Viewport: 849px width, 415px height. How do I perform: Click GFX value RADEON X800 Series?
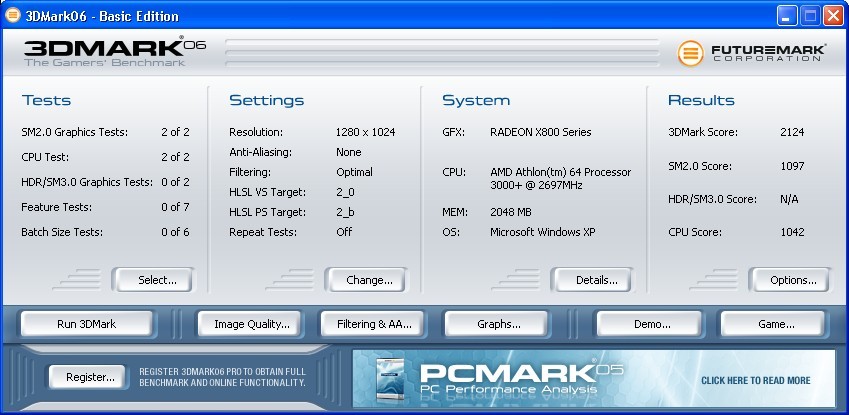540,132
